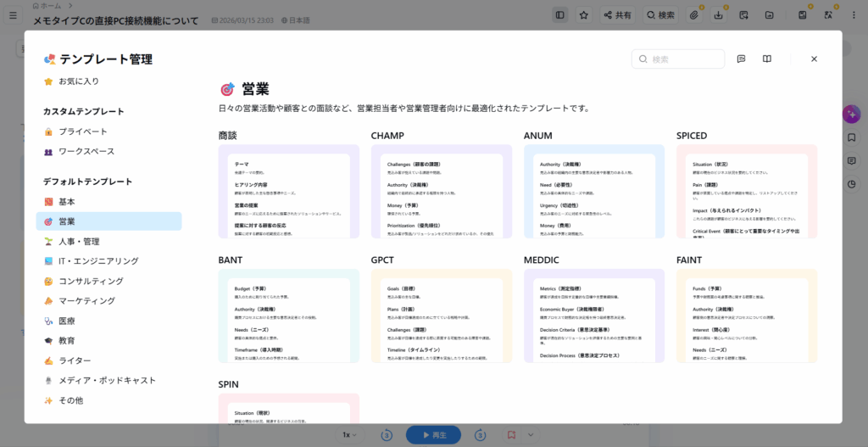Select the 営業 category in the sidebar

[109, 221]
